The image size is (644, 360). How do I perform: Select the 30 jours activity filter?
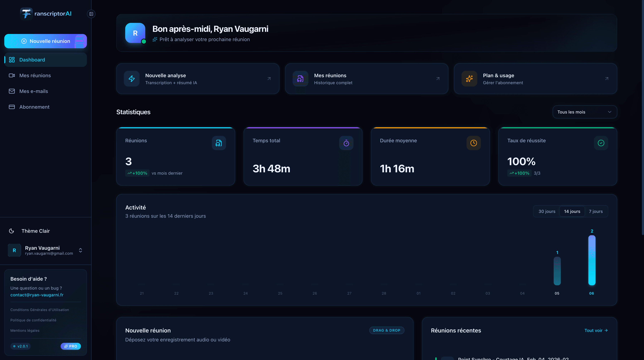coord(547,211)
